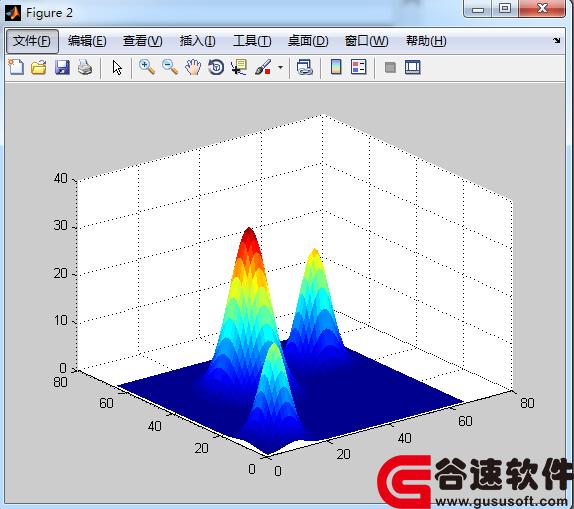The image size is (574, 509).
Task: Activate the Zoom Out magnifier
Action: 170,67
